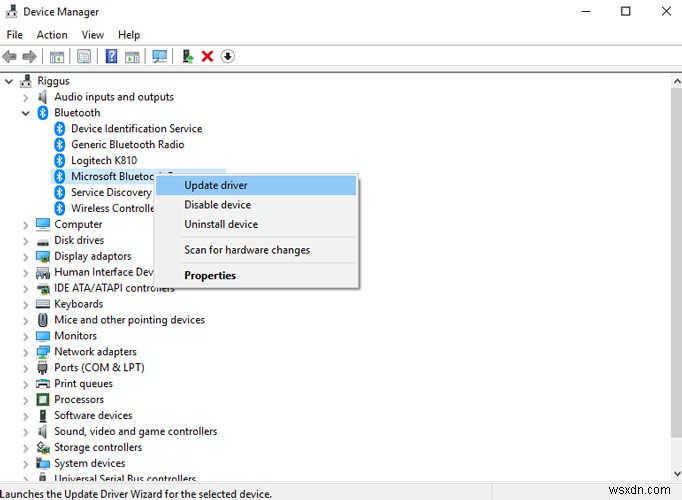Screen dimensions: 682x500
Task: Select Mice and other pointing devices
Action: tap(129, 320)
